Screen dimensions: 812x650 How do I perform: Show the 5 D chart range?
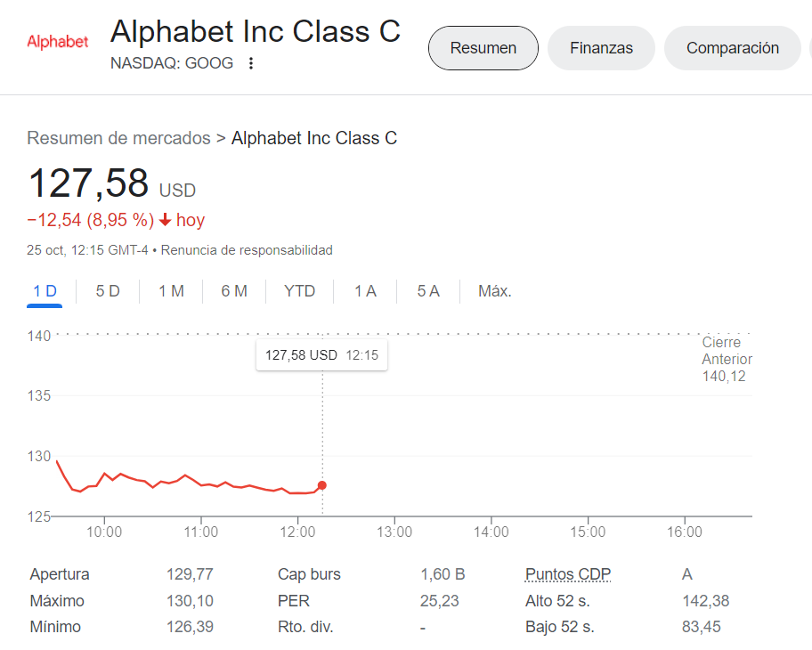(x=108, y=291)
